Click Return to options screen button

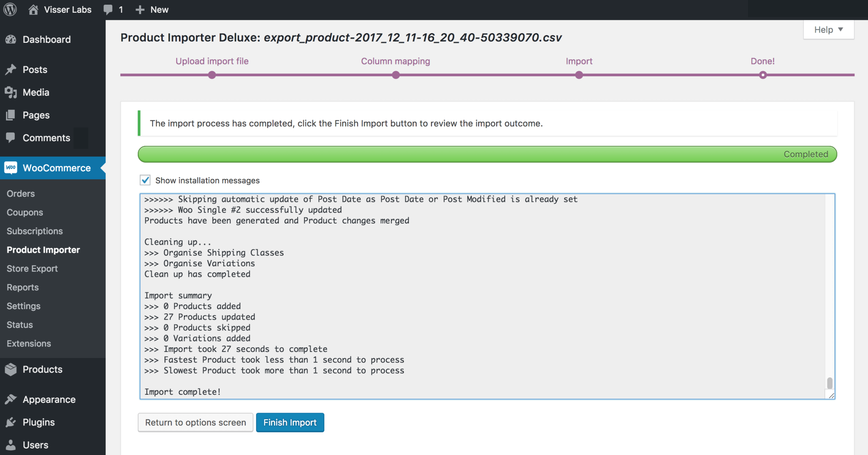195,422
